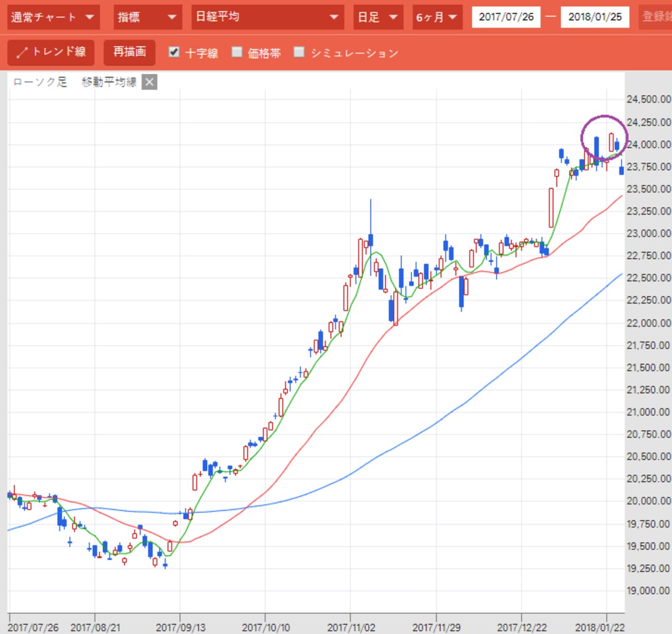Click the arrow icon on 指標 selector
Screen dimensions: 672x634
[x=172, y=17]
